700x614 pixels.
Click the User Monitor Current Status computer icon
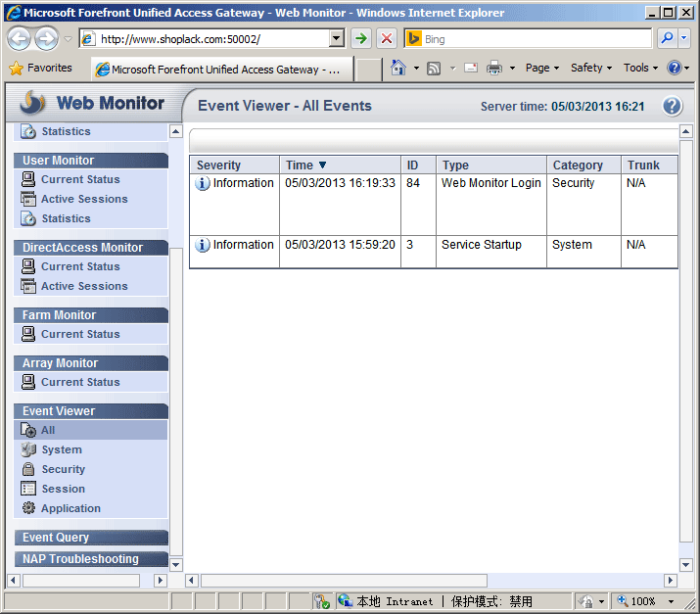tap(28, 179)
